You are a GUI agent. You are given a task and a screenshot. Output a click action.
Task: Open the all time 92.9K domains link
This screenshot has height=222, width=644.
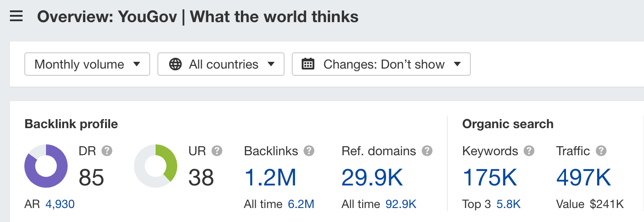[x=401, y=204]
